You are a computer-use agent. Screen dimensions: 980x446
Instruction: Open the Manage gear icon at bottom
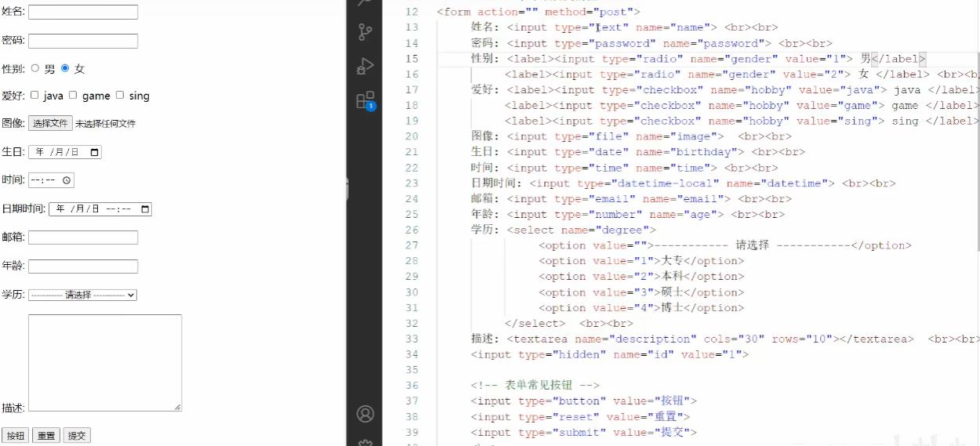click(365, 442)
